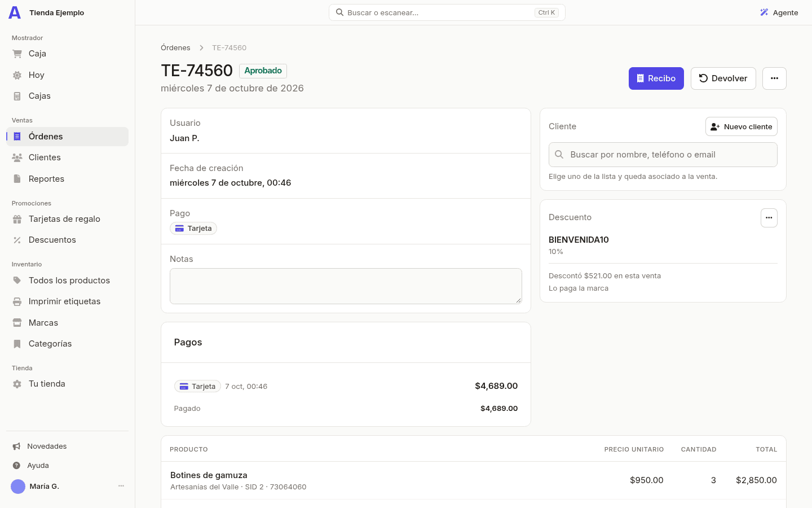Viewport: 812px width, 508px height.
Task: Click the Notas text area
Action: [x=346, y=286]
